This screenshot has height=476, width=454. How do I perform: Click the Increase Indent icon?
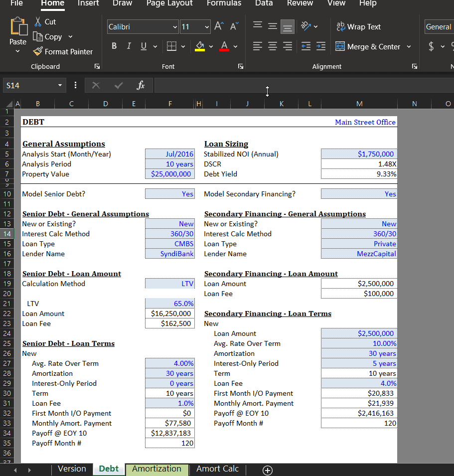tap(320, 46)
